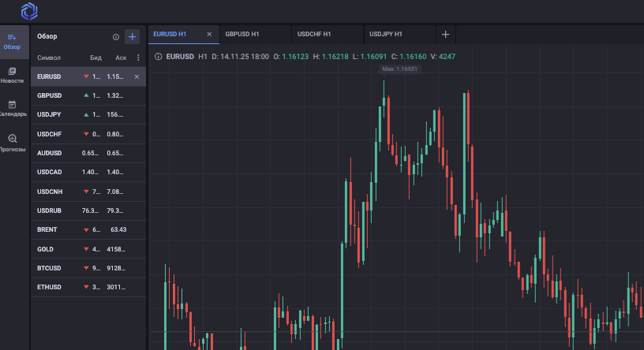This screenshot has width=644, height=350.
Task: Click the red down arrow in USDCHF row
Action: pos(86,134)
